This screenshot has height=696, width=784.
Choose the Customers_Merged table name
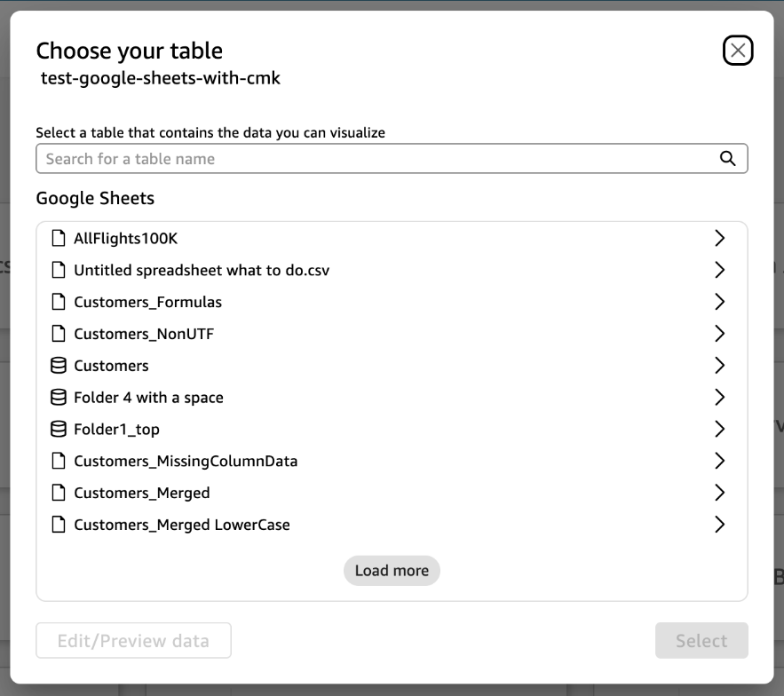tap(142, 493)
